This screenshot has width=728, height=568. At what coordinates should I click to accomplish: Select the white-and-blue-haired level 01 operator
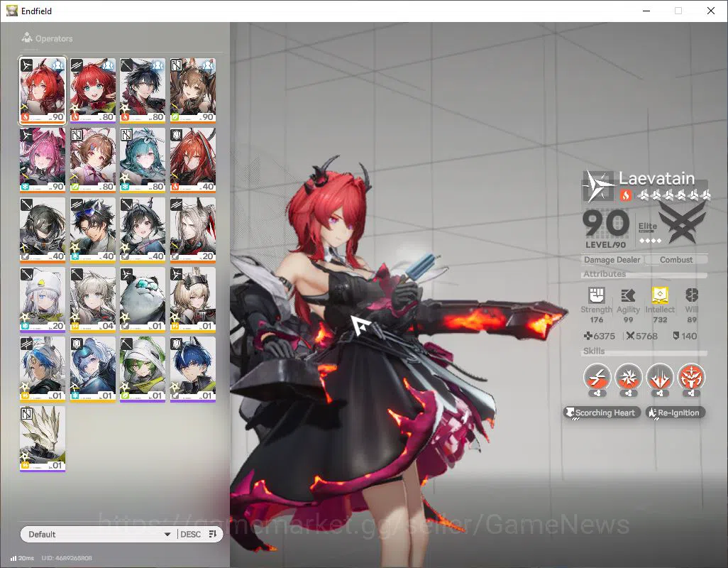43,369
